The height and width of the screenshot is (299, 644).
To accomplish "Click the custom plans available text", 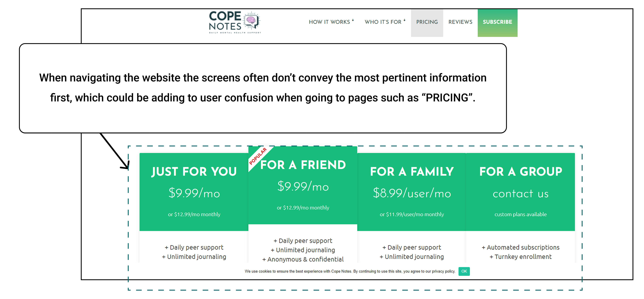I will tap(521, 214).
